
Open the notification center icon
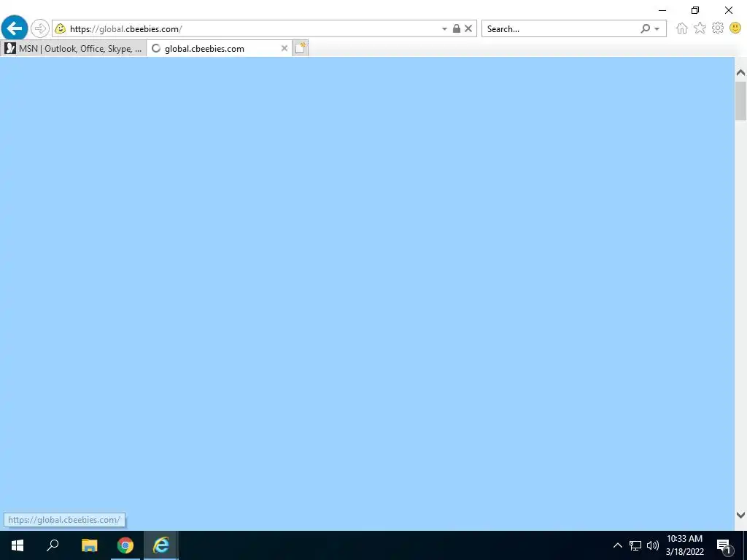(x=724, y=546)
